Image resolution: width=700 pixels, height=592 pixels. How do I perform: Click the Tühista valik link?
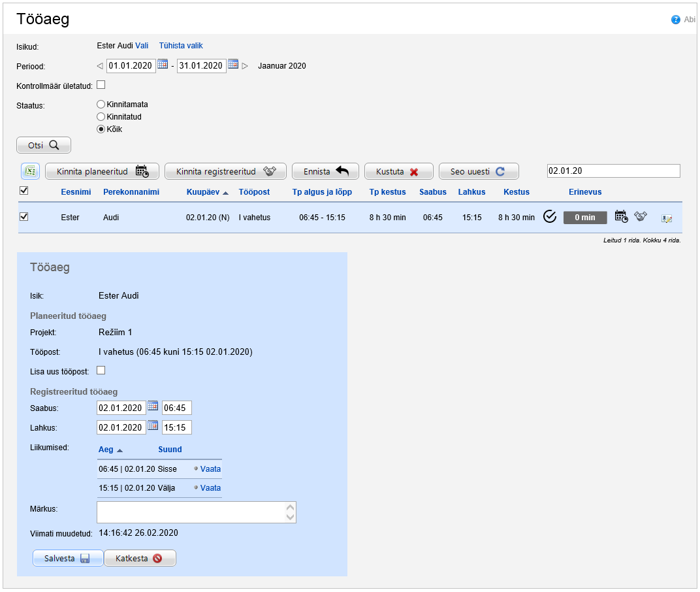(x=181, y=46)
